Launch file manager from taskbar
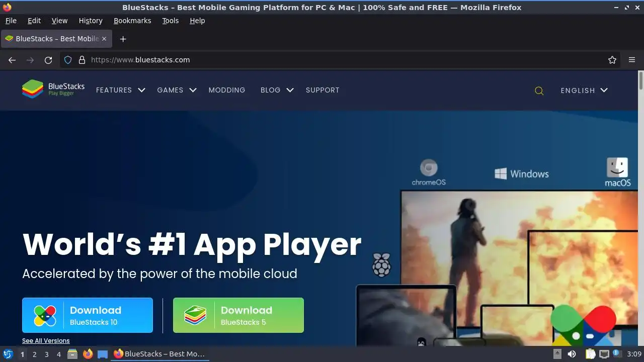 [x=72, y=354]
